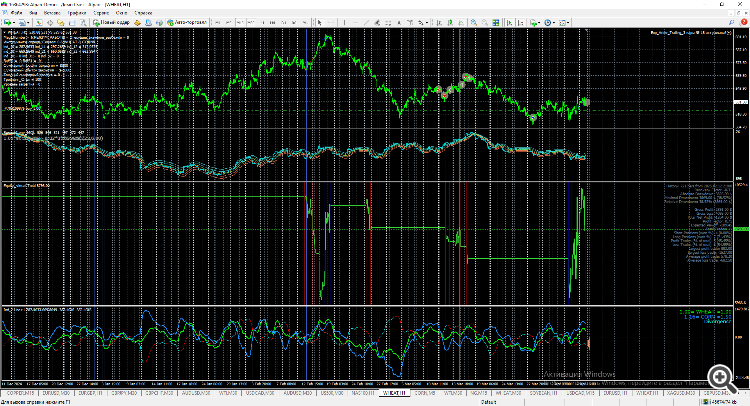Screen dimensions: 750x406
Task: Switch chart to MN timeframe
Action: tap(305, 22)
